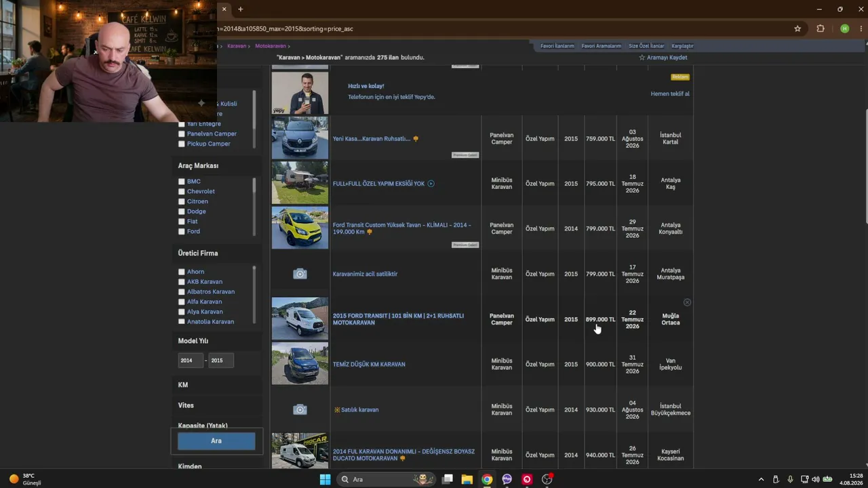The width and height of the screenshot is (868, 488).
Task: Check the Yarı Entegre checkbox
Action: tap(182, 124)
